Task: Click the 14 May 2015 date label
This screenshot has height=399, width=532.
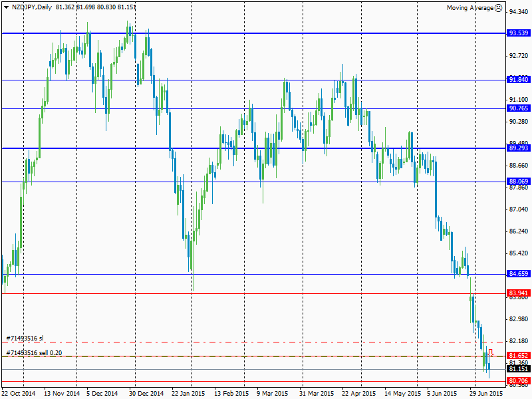Action: (402, 394)
